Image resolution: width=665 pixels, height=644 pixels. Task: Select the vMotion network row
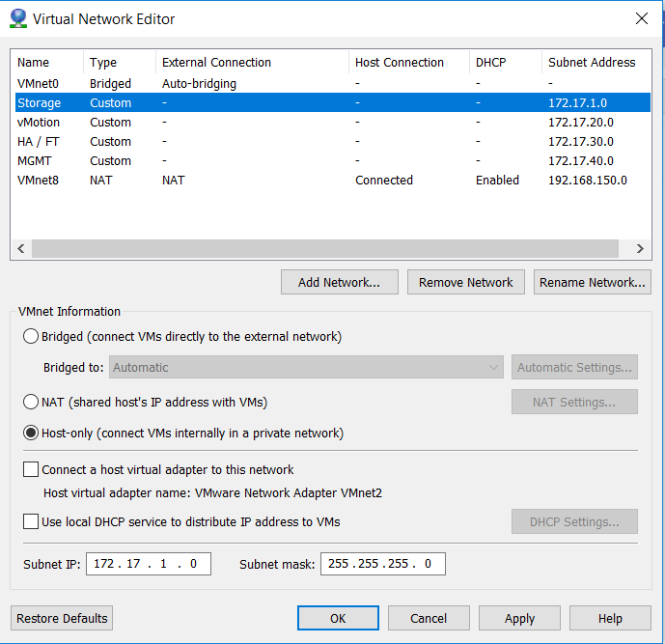pos(333,123)
